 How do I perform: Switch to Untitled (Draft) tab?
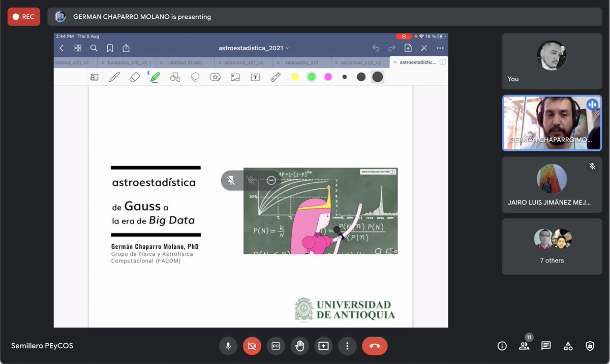(185, 62)
